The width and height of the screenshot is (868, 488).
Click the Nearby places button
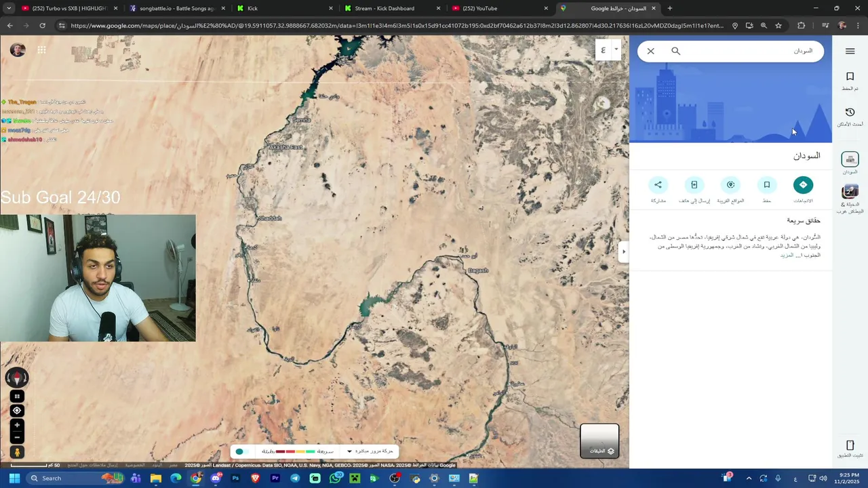click(730, 184)
